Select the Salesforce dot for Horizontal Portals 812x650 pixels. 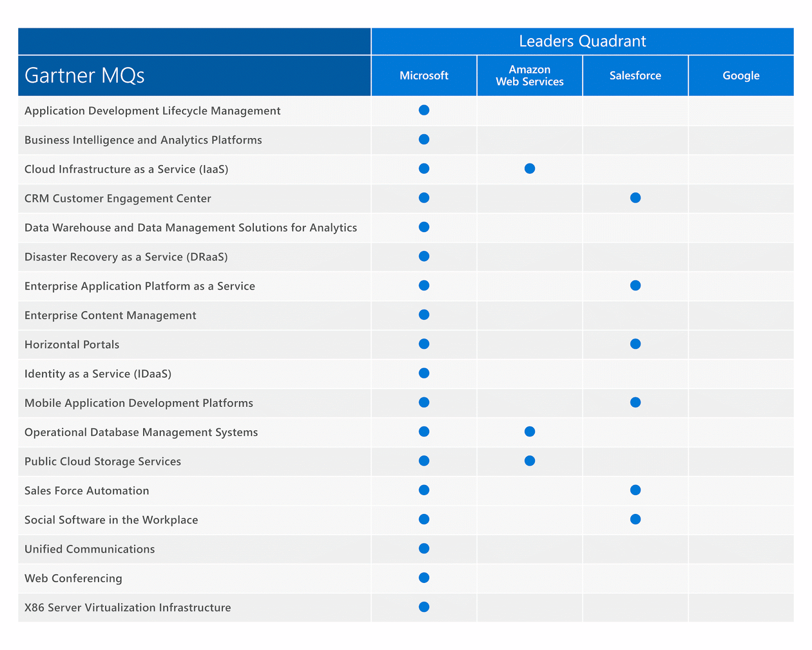pyautogui.click(x=635, y=344)
